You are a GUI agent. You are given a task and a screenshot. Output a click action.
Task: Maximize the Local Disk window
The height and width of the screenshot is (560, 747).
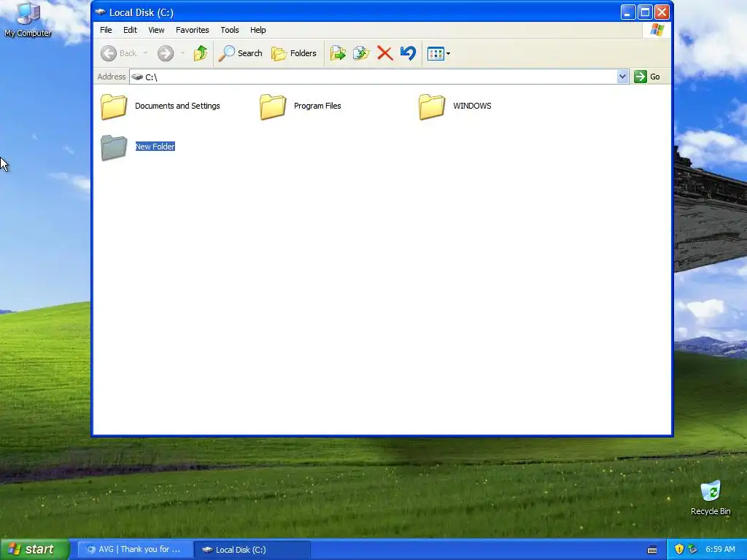[645, 12]
